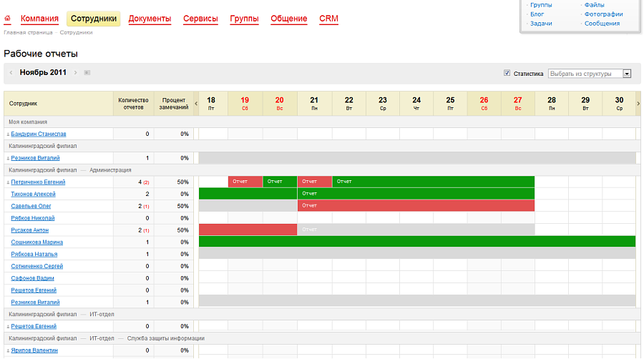Open Петриченко's green report starting Tuesday 22
644x359 pixels.
pyautogui.click(x=434, y=182)
